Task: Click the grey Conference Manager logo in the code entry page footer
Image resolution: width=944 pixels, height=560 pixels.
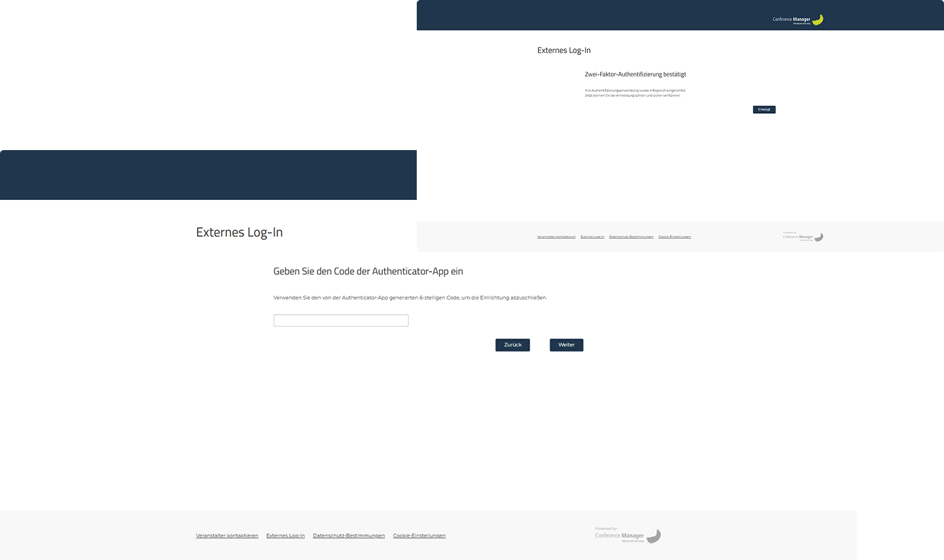Action: tap(628, 535)
